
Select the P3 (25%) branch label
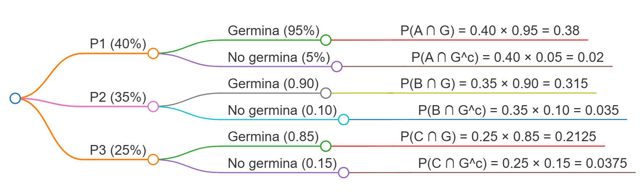tap(118, 150)
